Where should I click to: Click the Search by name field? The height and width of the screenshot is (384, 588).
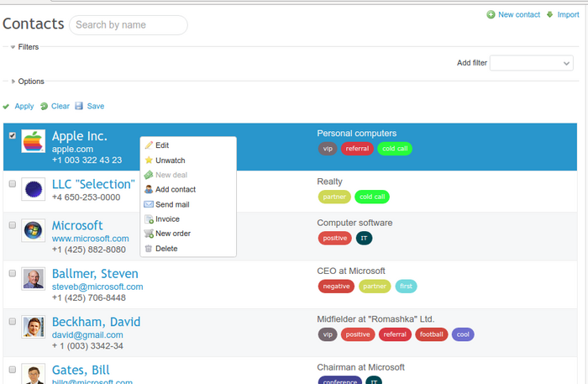[128, 25]
